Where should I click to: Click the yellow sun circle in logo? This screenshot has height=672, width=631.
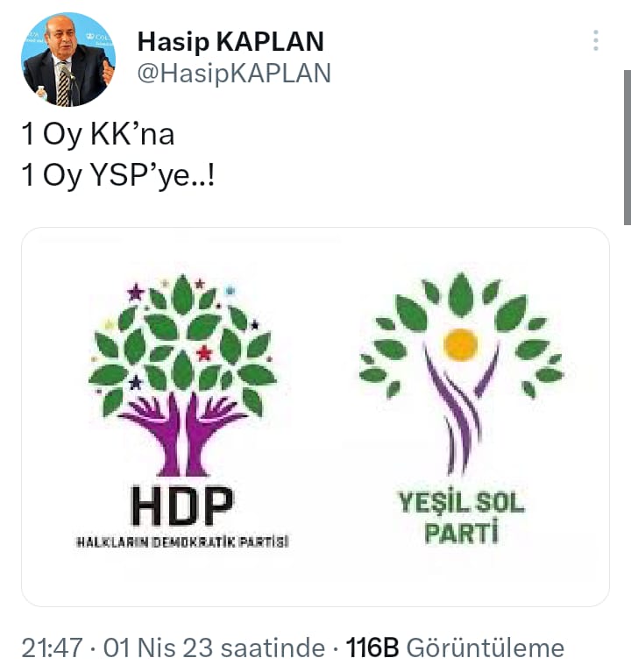pyautogui.click(x=461, y=344)
